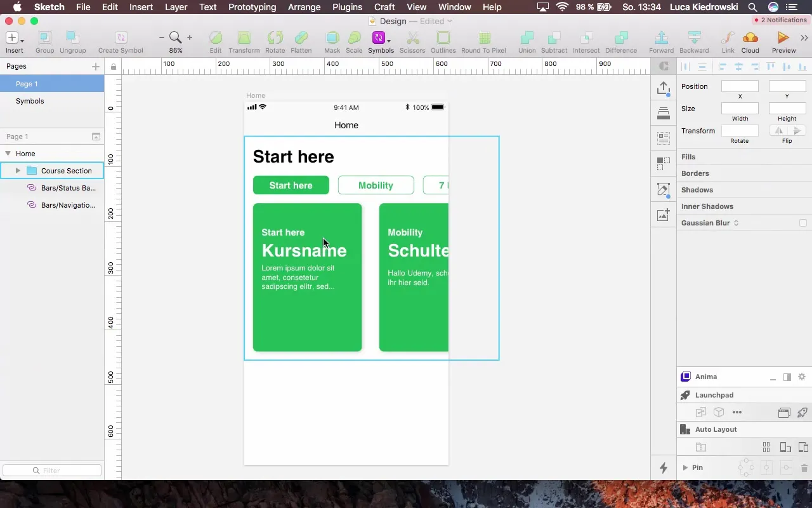Open Craft image library icon

pyautogui.click(x=664, y=215)
